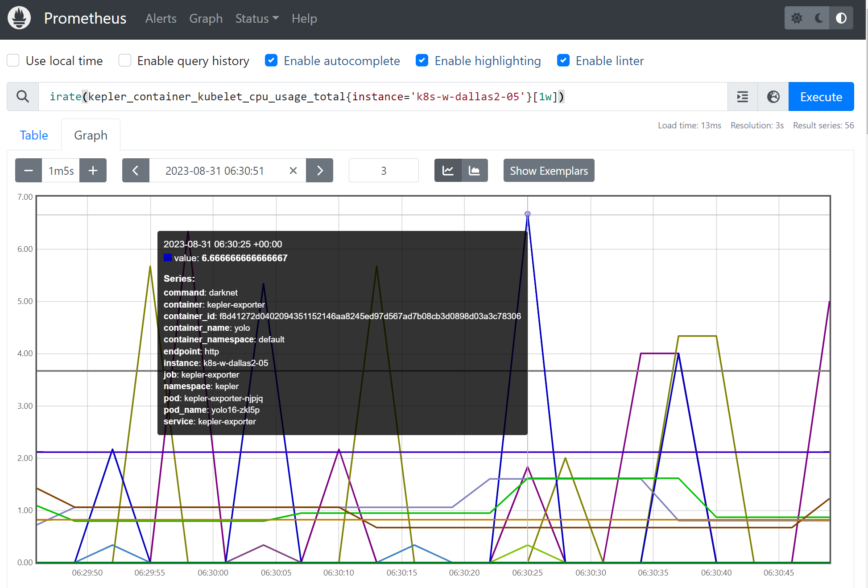Click the auto theme contrast icon

pos(841,18)
